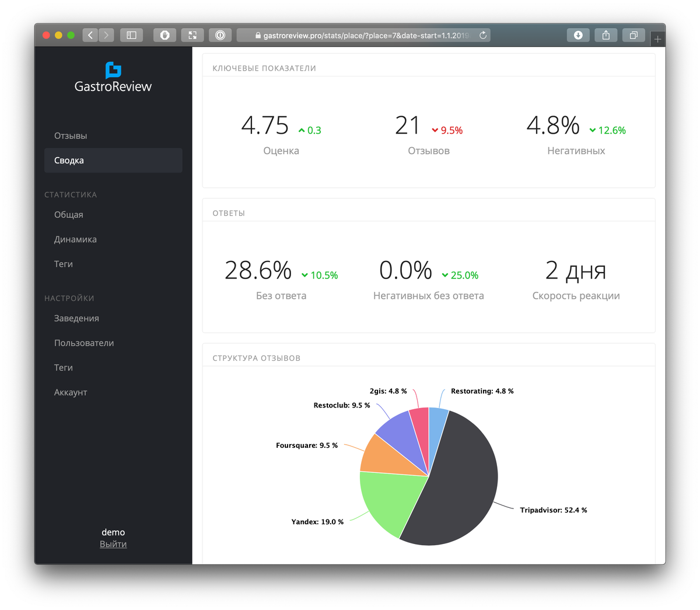The width and height of the screenshot is (700, 610).
Task: Click the Скорость реакции caption
Action: pos(576,295)
